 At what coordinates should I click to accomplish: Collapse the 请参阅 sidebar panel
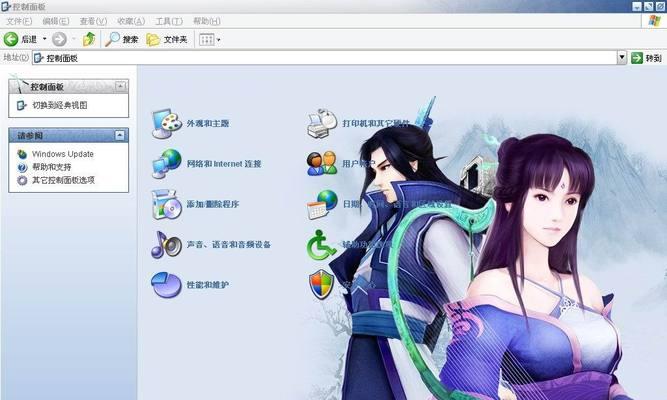pos(120,135)
